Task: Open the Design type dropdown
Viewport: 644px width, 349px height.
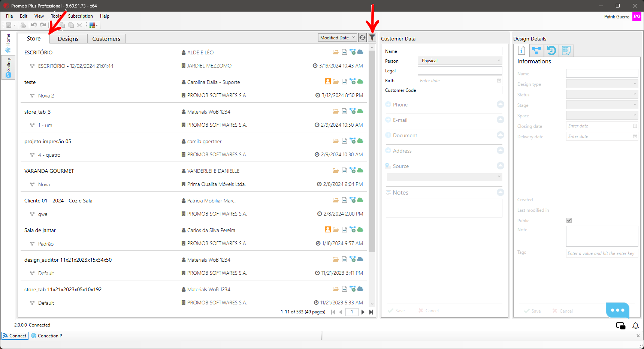Action: point(602,84)
